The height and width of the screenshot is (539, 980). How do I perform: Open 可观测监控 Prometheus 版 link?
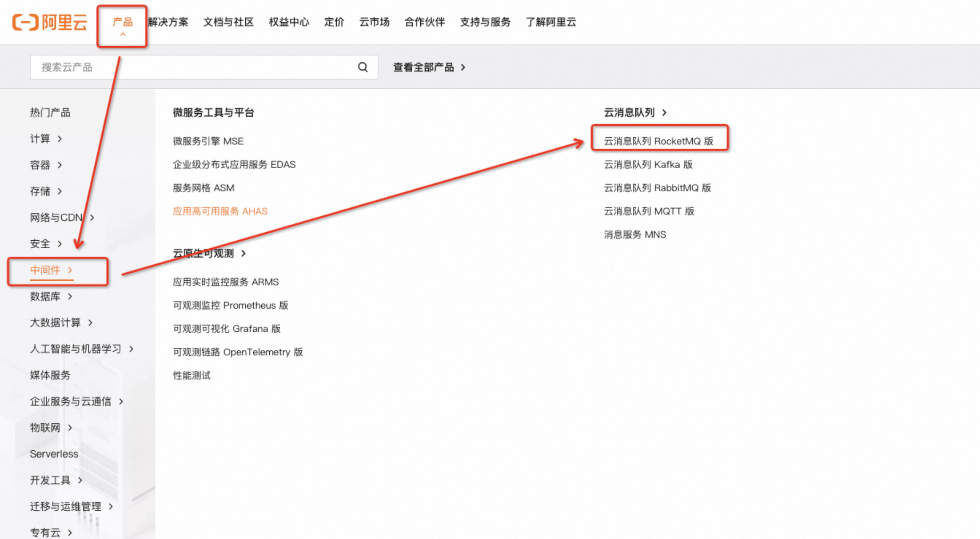coord(230,305)
